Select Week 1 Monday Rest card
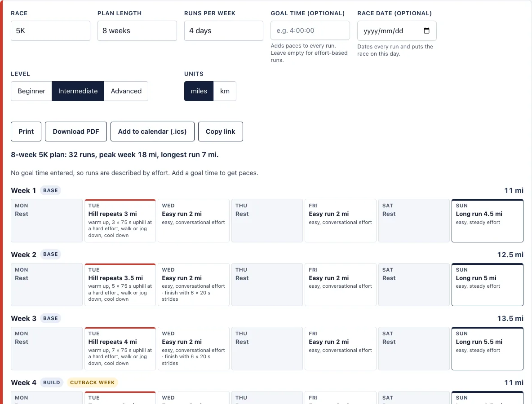532x404 pixels. point(46,221)
